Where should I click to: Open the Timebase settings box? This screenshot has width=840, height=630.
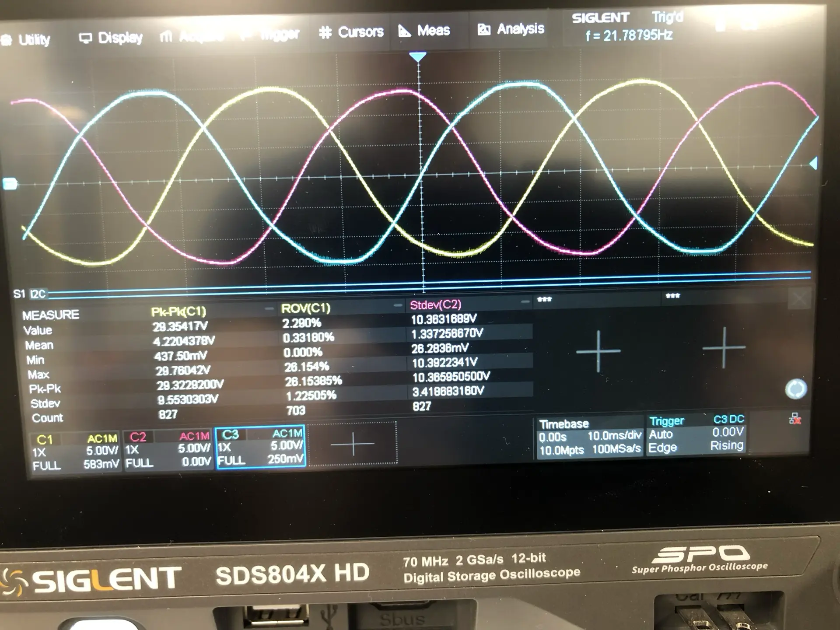(x=590, y=437)
